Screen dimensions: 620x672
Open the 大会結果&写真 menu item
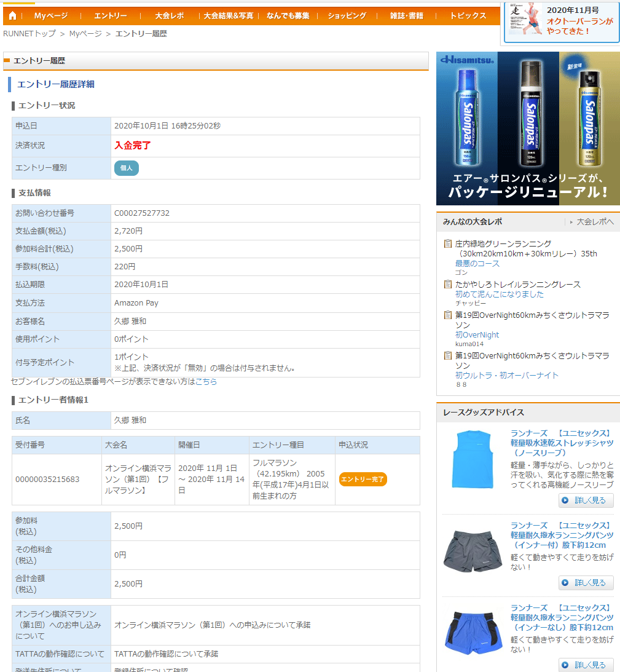coord(229,16)
